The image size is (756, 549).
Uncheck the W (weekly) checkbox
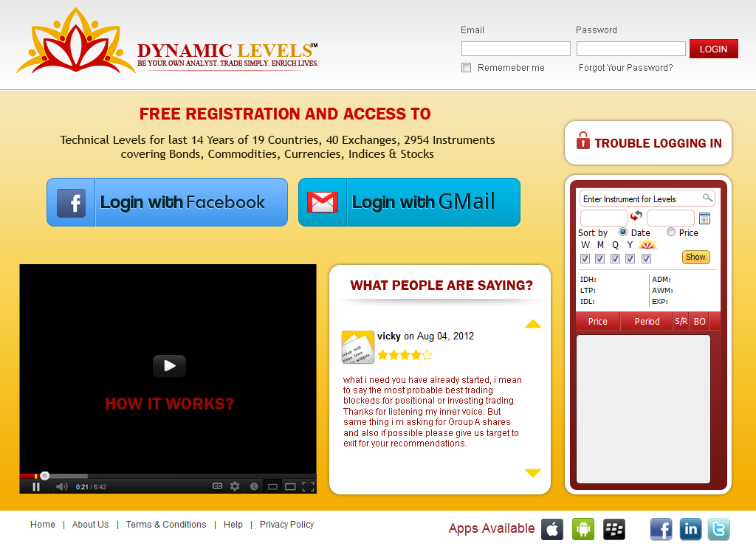(585, 259)
